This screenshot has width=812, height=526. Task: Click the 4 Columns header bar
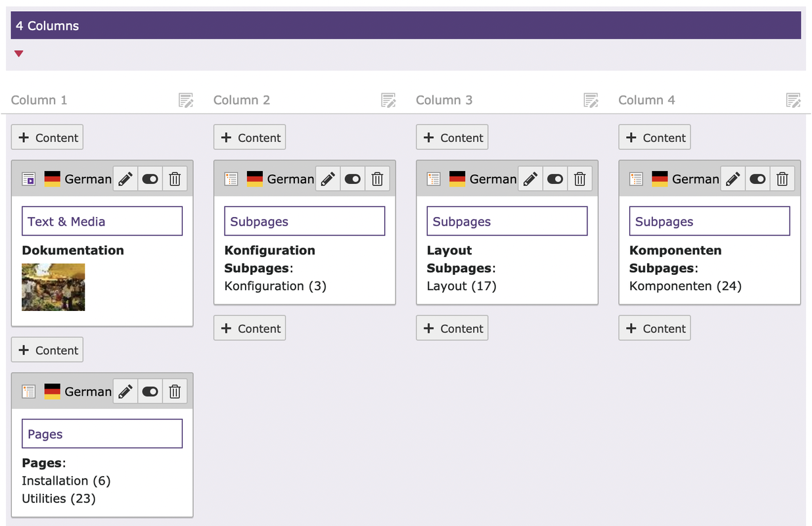406,26
